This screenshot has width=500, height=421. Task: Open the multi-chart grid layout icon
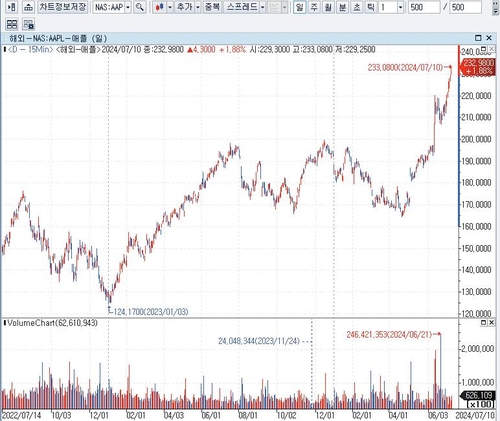tap(12, 24)
